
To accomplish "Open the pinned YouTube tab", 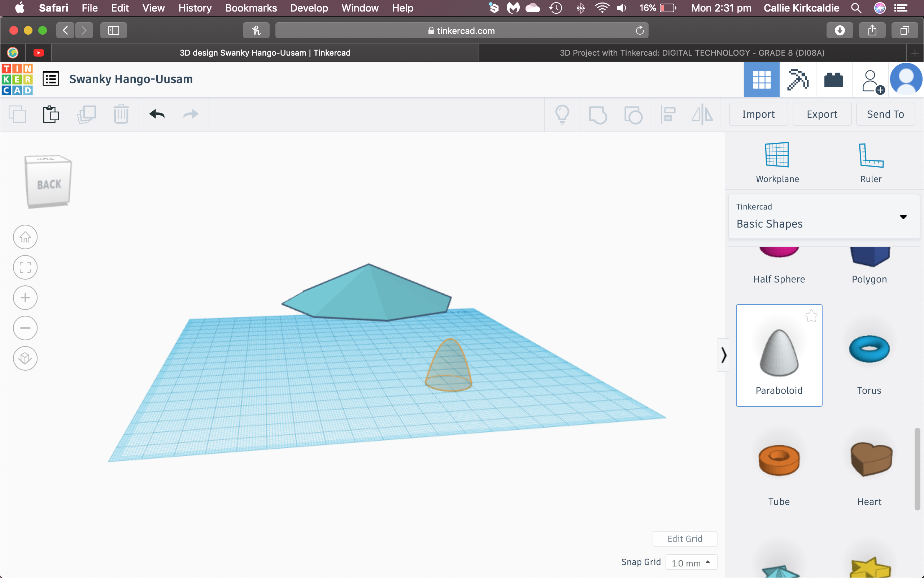I will [x=38, y=53].
